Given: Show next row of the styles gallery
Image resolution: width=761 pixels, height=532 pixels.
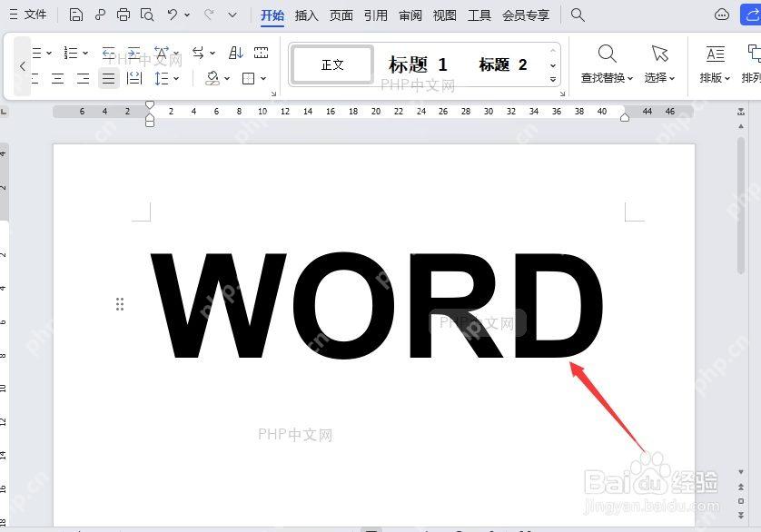Looking at the screenshot, I should click(x=553, y=65).
